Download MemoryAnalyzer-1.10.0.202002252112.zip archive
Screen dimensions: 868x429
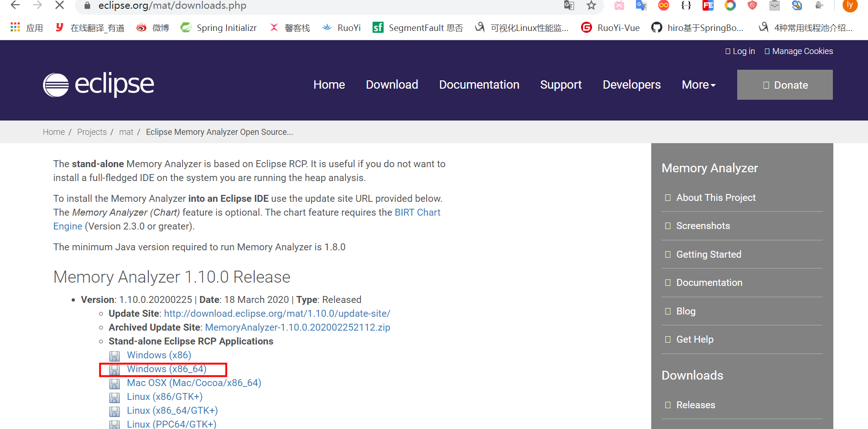coord(298,327)
